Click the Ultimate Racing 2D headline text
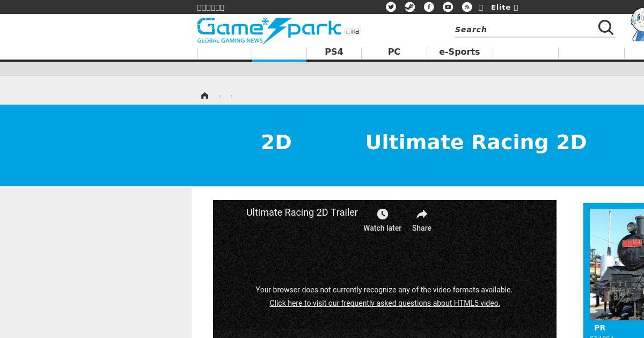Image resolution: width=644 pixels, height=338 pixels. pyautogui.click(x=476, y=142)
